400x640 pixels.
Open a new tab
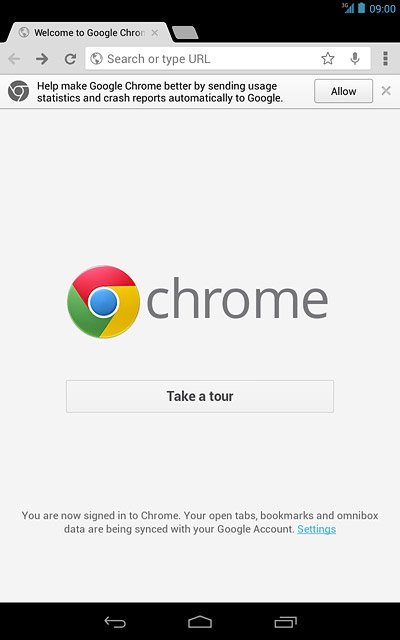click(185, 33)
